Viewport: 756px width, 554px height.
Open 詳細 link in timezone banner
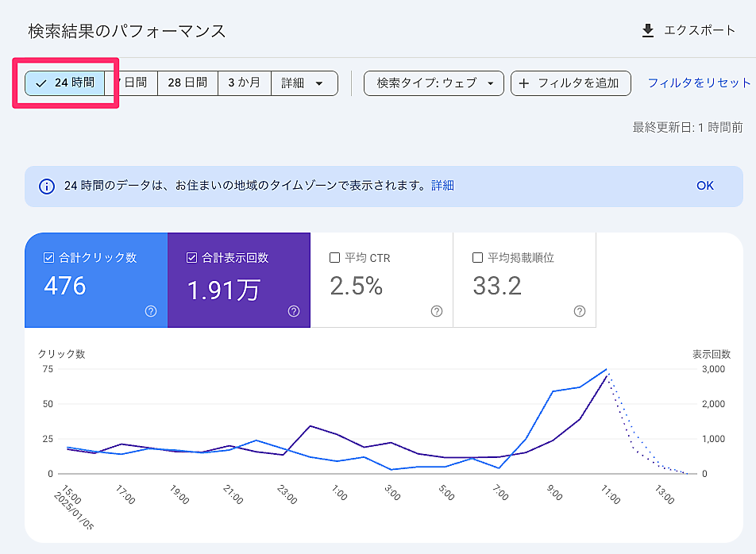pos(442,186)
